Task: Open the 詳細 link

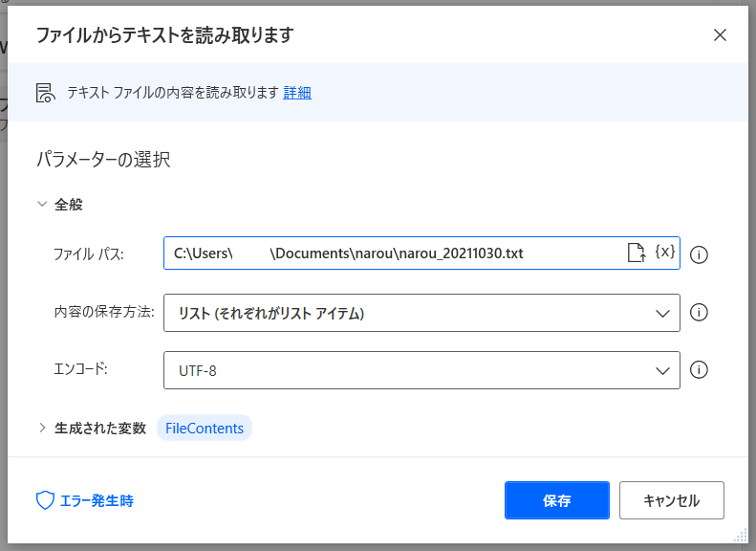Action: point(297,93)
